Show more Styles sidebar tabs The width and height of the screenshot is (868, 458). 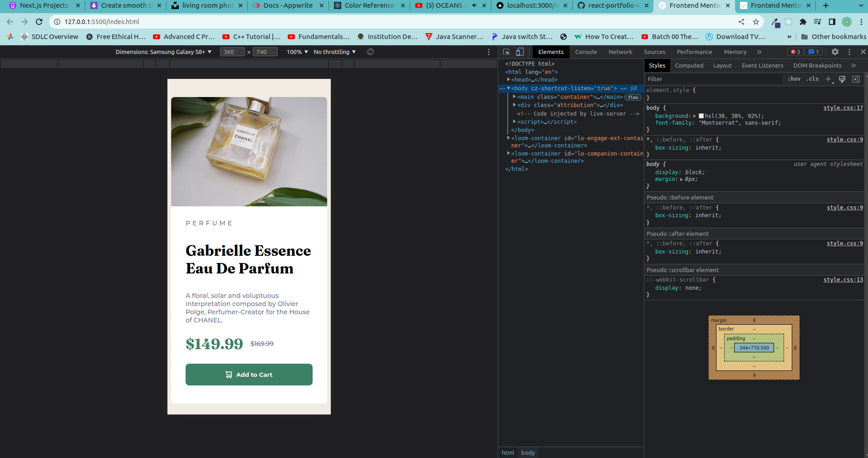(x=853, y=65)
